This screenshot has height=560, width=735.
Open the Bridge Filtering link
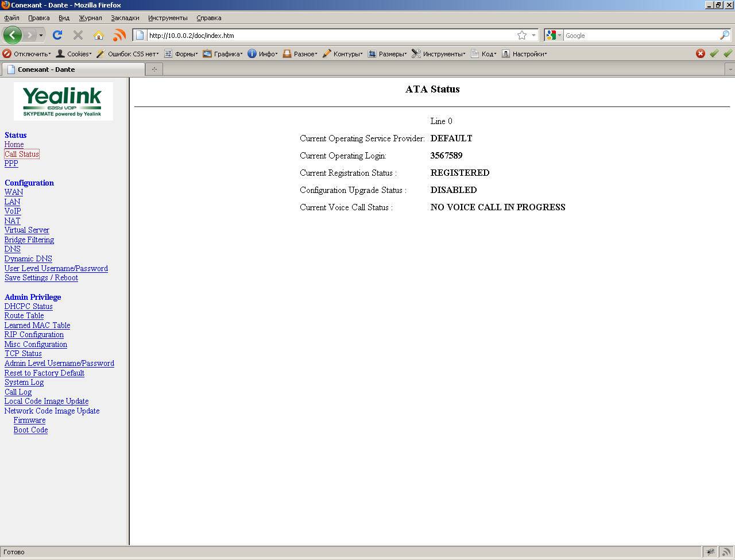[x=29, y=240]
